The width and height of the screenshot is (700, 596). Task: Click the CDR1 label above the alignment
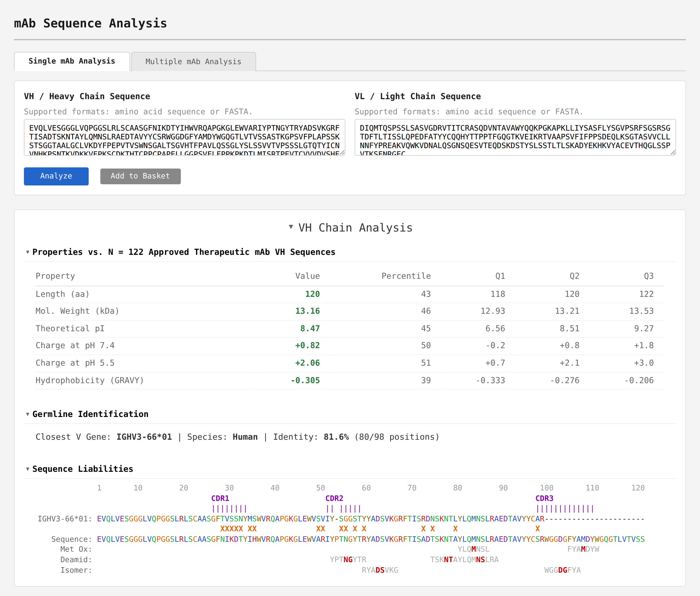click(x=220, y=498)
